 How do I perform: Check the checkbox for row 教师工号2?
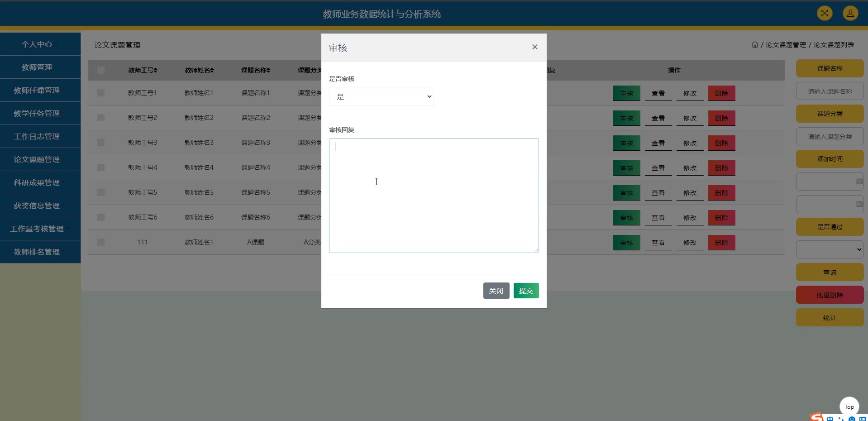pos(101,118)
